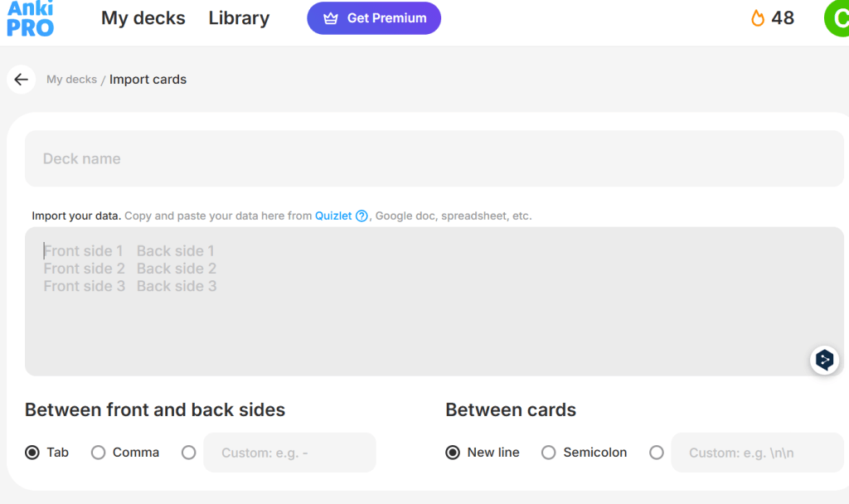849x504 pixels.
Task: Select Semicolon between cards
Action: (548, 453)
